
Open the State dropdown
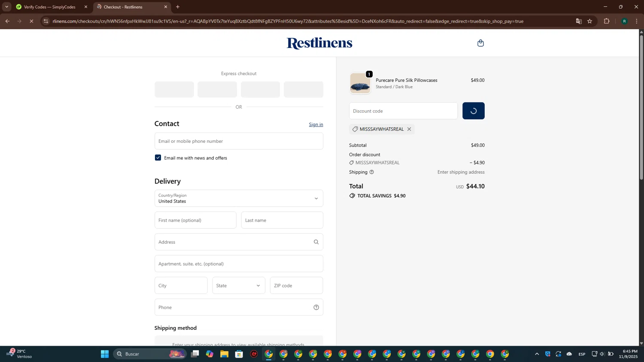(x=239, y=285)
